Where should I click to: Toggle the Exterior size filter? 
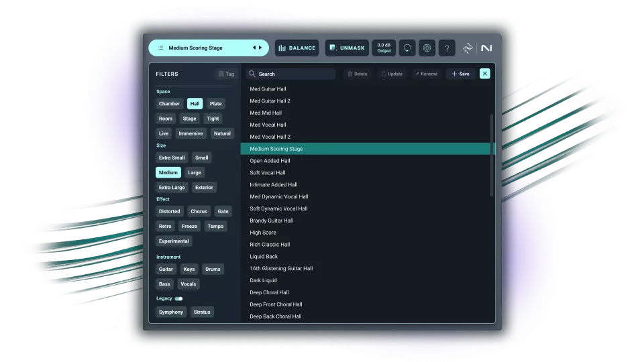click(x=204, y=188)
